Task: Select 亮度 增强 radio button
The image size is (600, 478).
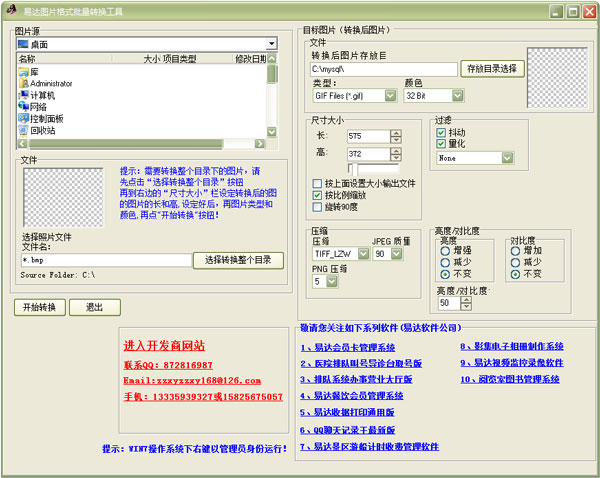Action: coord(445,251)
